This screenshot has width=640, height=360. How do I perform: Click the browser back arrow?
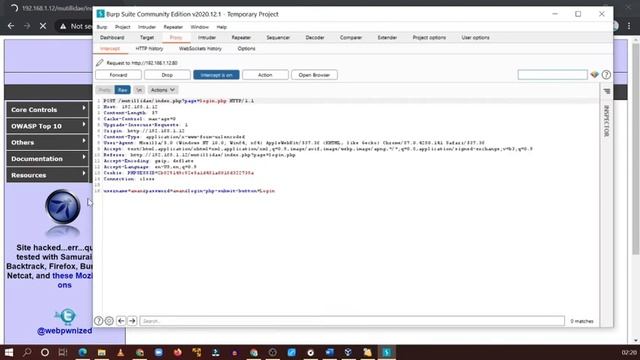pyautogui.click(x=11, y=26)
